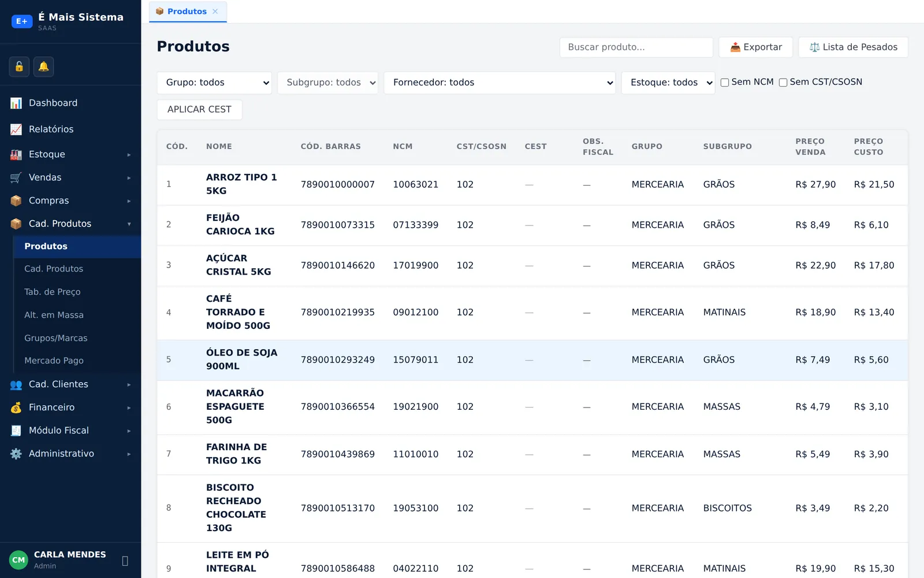Switch to the Produtos tab
The image size is (924, 578).
[x=187, y=12]
